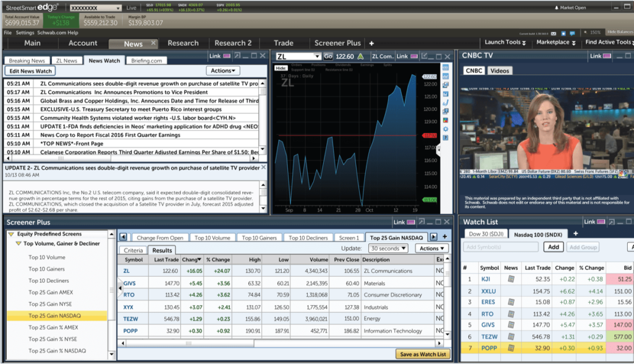Open the blue chat bubble icon in the top bar
This screenshot has height=364, width=634.
(x=572, y=33)
